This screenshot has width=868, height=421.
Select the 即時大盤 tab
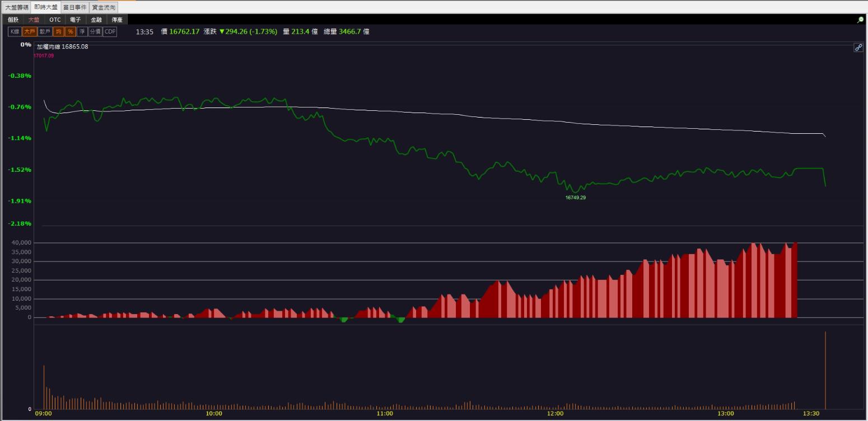[45, 7]
